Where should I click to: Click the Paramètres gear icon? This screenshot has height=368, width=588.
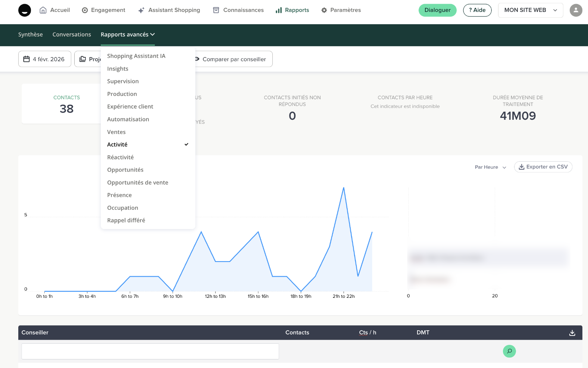tap(324, 10)
